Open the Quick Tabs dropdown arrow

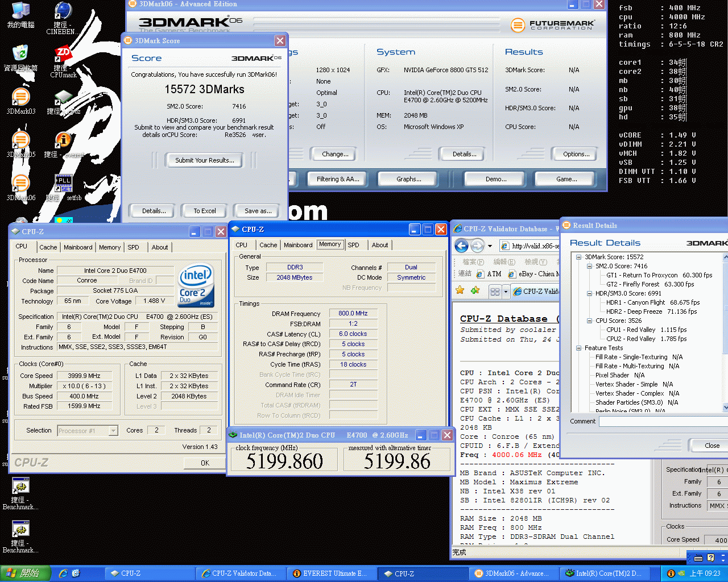click(x=506, y=292)
